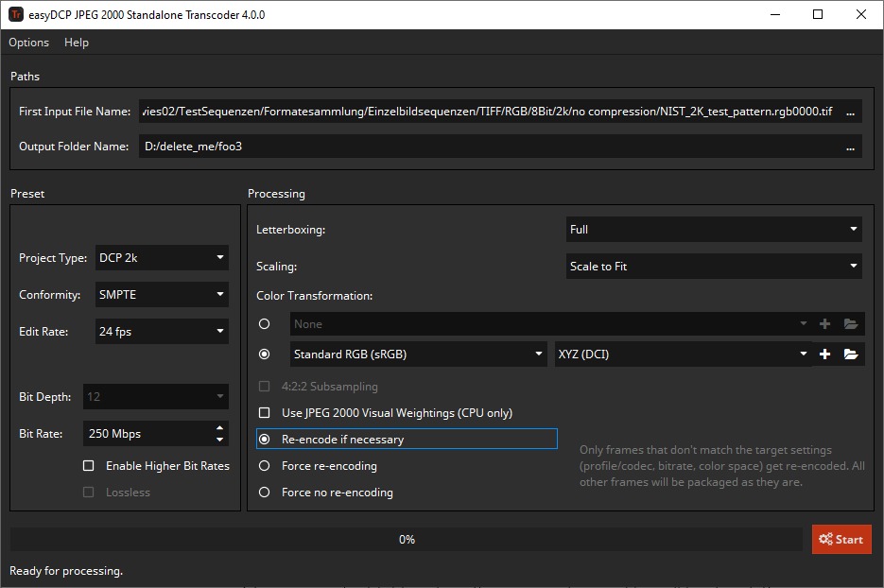Open the Options menu
This screenshot has height=588, width=884.
pyautogui.click(x=28, y=42)
